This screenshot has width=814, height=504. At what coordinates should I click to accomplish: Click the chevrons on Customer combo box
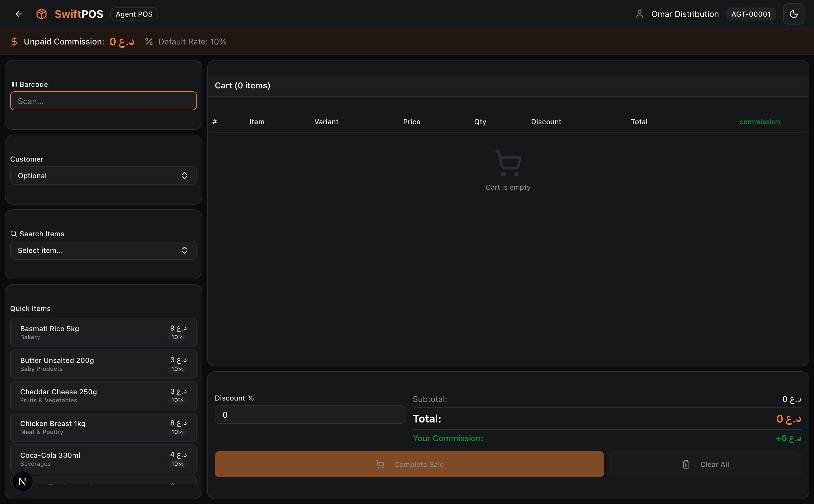coord(185,176)
